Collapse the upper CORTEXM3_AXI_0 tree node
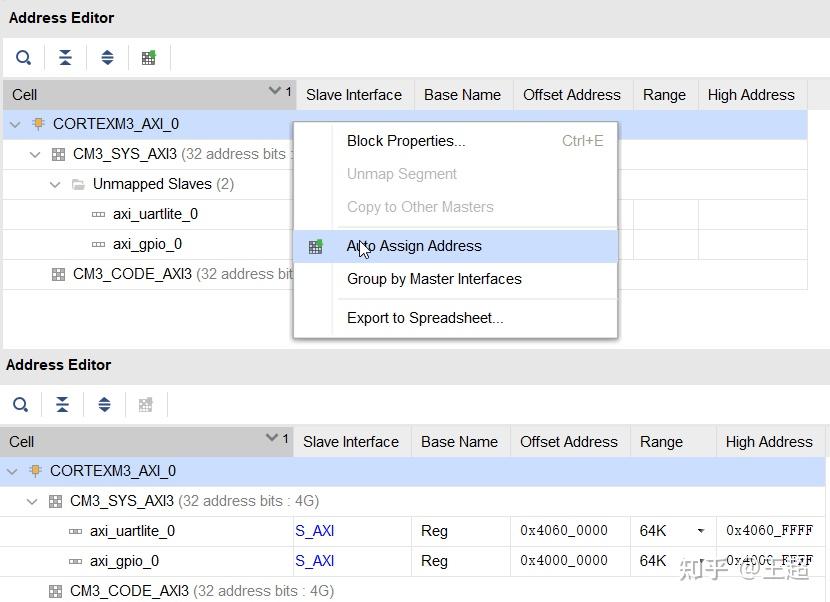The image size is (830, 602). click(x=15, y=125)
